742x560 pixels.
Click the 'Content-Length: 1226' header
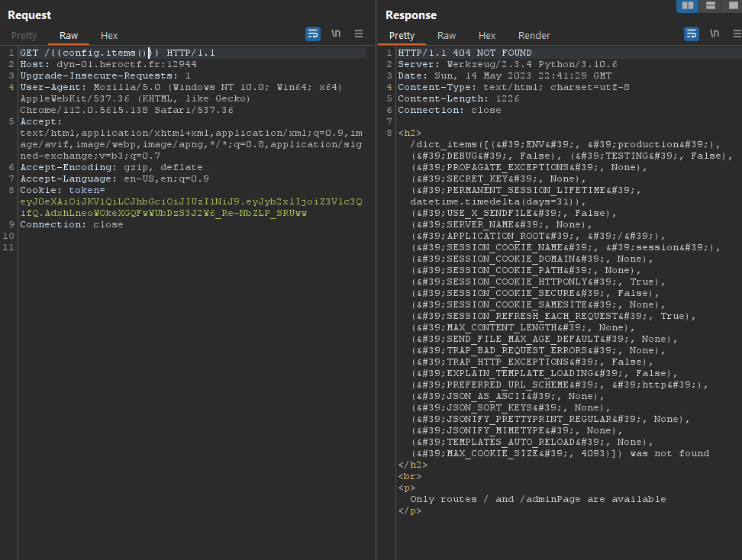pos(459,99)
